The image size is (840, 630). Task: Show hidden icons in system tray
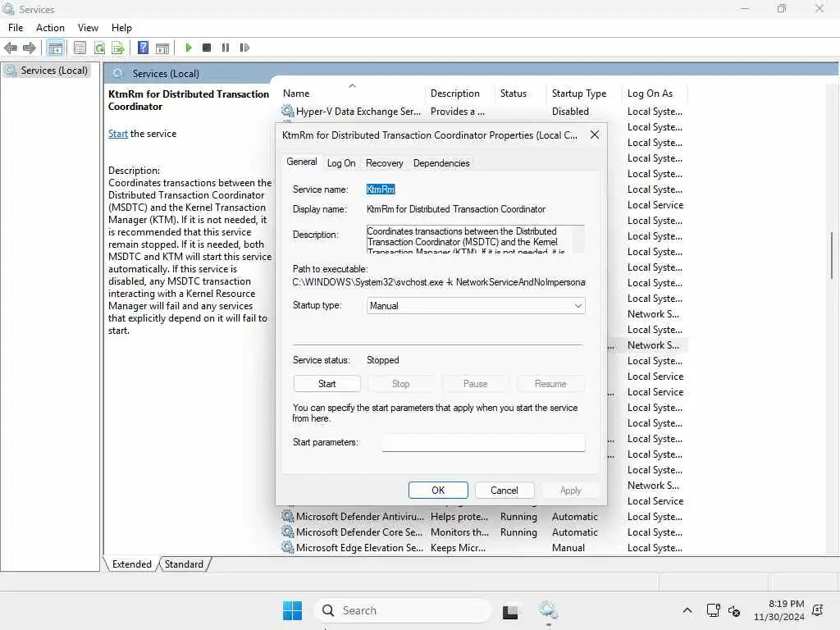click(x=687, y=610)
